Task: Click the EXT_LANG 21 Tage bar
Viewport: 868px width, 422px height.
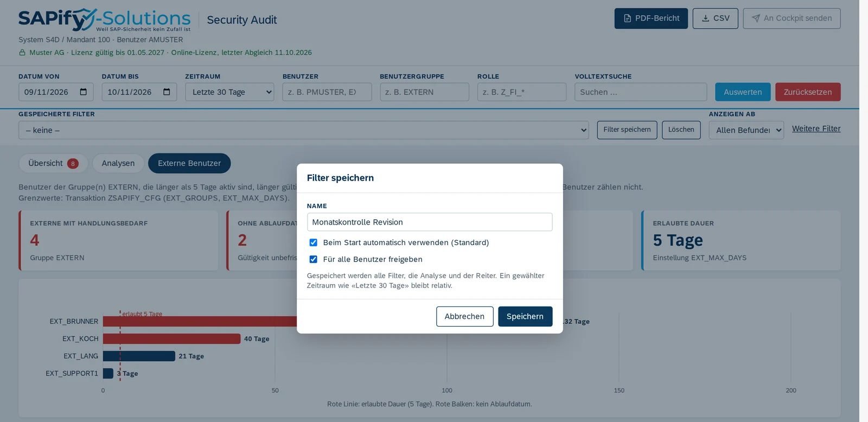Action: point(139,356)
